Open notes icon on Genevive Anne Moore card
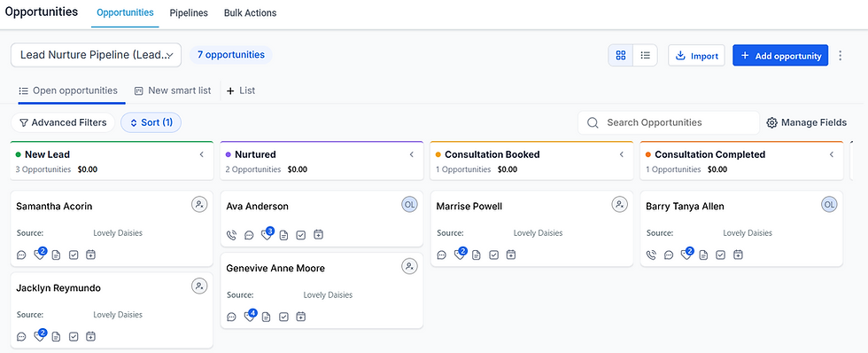The height and width of the screenshot is (353, 868). click(x=267, y=317)
